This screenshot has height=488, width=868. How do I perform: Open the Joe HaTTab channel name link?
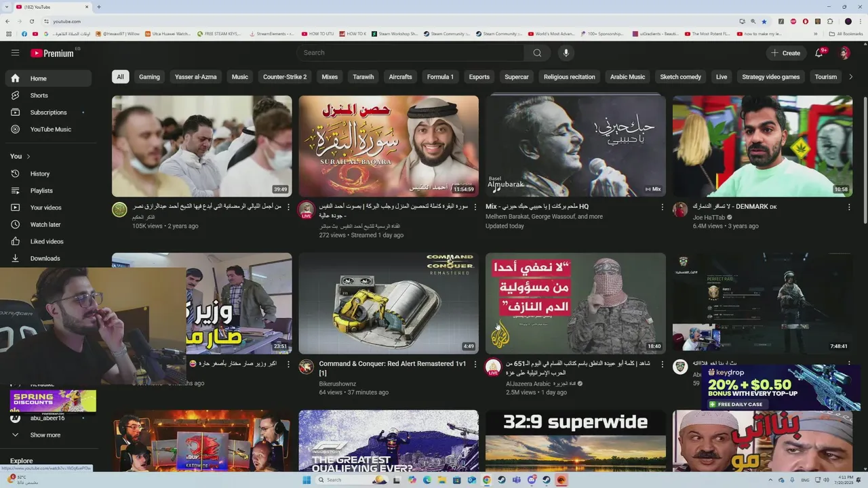click(x=709, y=218)
